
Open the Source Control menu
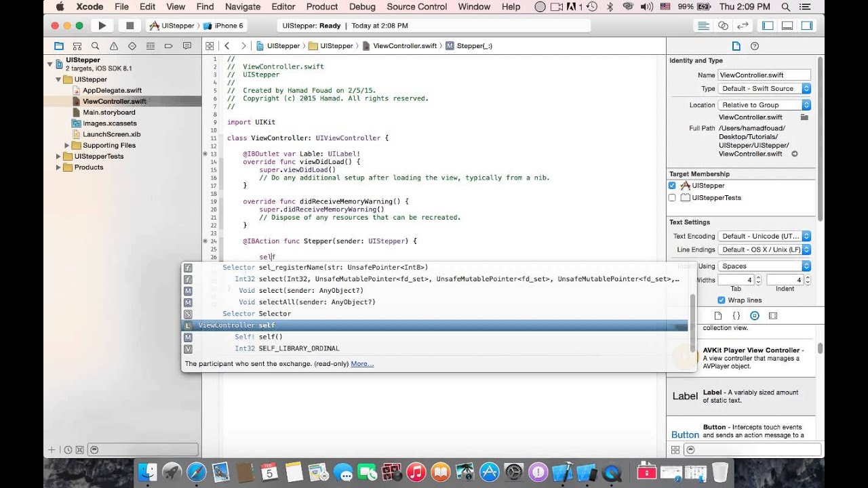417,7
